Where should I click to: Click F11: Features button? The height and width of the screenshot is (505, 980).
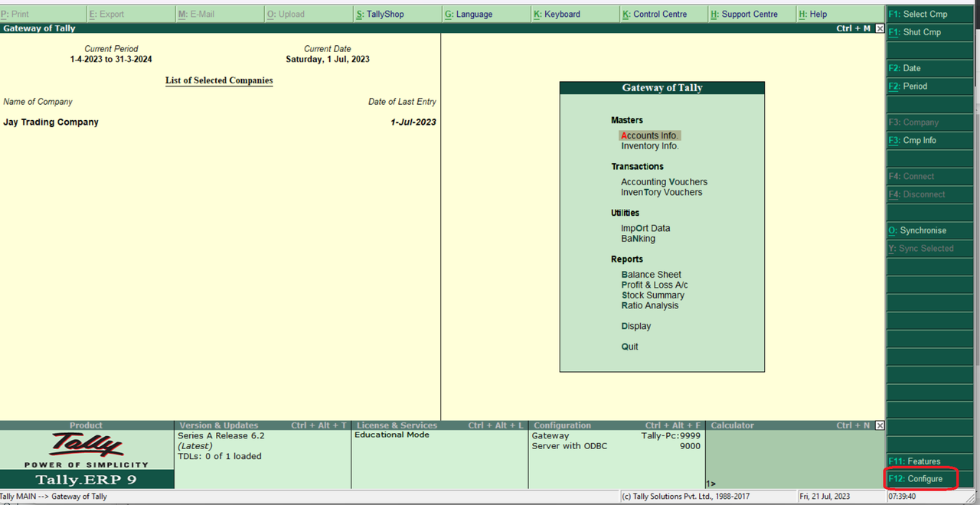click(x=930, y=461)
